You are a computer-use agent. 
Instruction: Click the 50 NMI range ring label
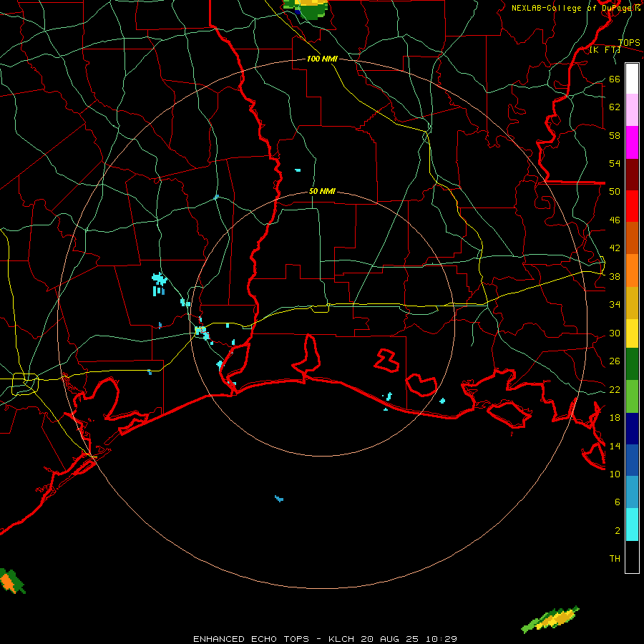[x=322, y=191]
